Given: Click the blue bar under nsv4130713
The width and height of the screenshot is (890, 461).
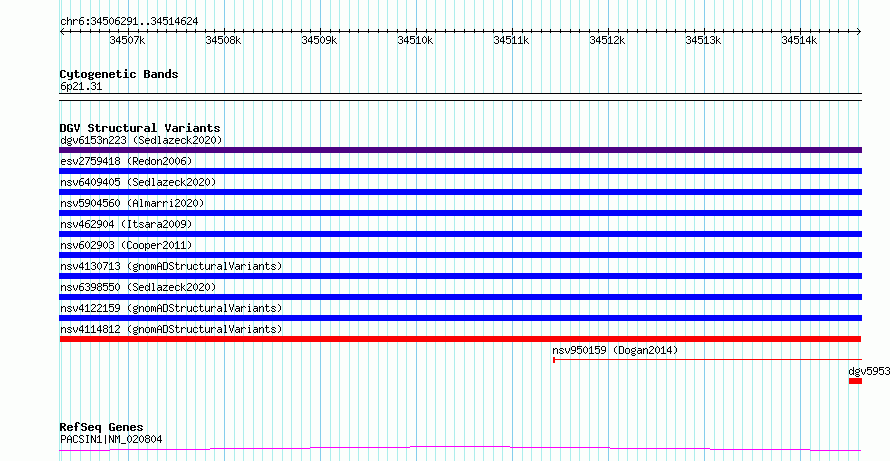Looking at the screenshot, I should tap(460, 276).
